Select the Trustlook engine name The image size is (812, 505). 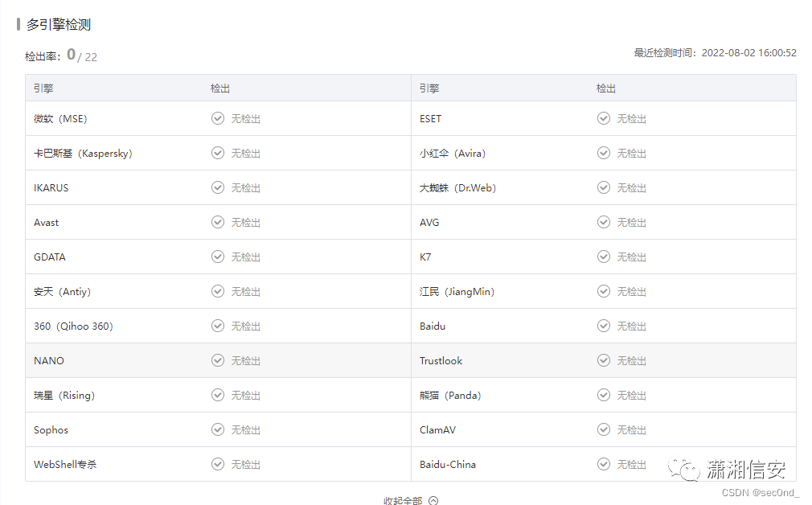coord(441,361)
